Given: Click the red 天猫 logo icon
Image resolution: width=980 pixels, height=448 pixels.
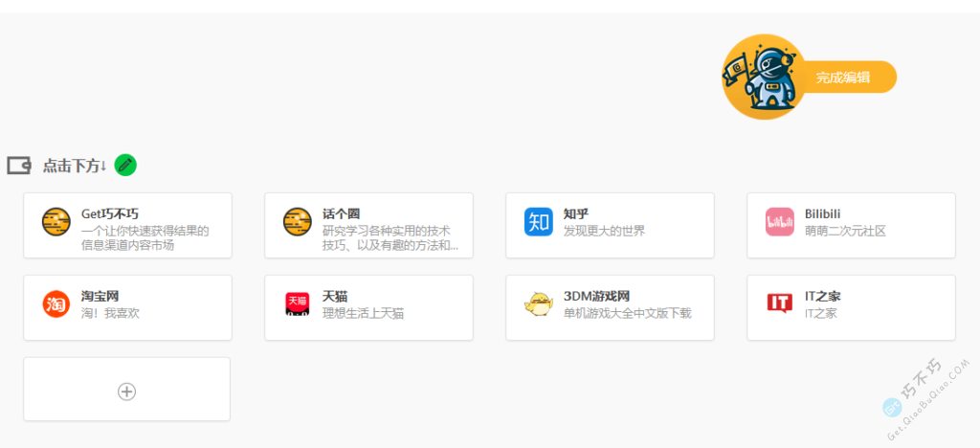Looking at the screenshot, I should (298, 304).
